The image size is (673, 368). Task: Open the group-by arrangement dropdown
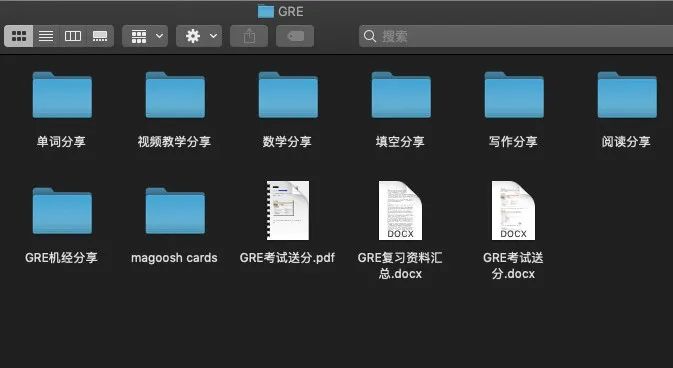point(145,36)
